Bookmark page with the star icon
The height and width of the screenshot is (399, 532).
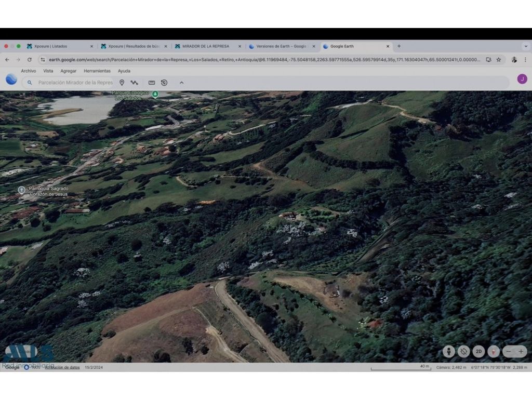pos(499,60)
